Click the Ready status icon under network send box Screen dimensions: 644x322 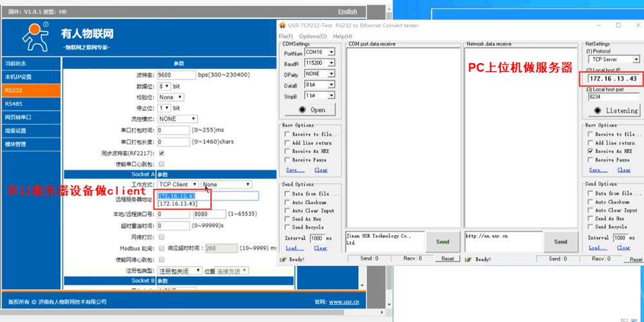(469, 259)
